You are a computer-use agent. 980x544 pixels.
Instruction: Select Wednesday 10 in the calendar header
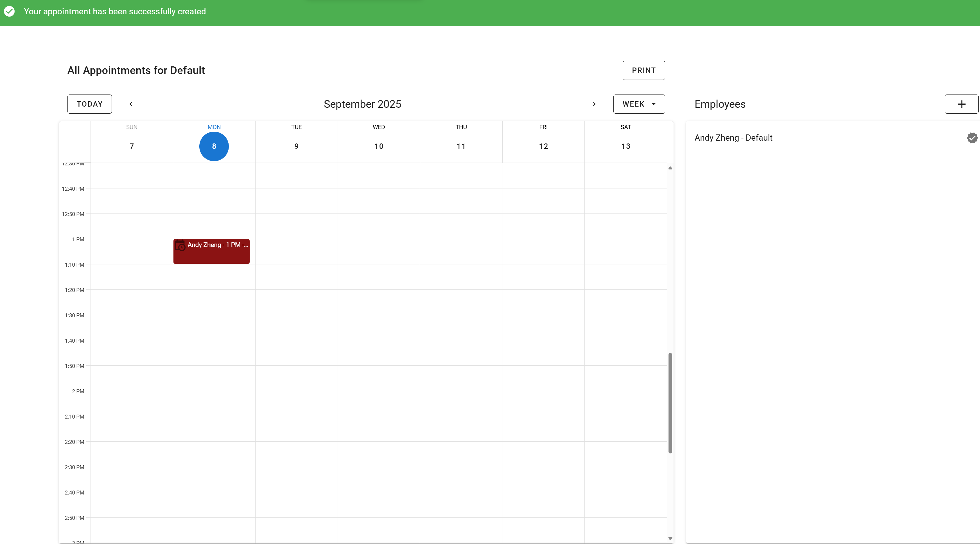click(378, 146)
